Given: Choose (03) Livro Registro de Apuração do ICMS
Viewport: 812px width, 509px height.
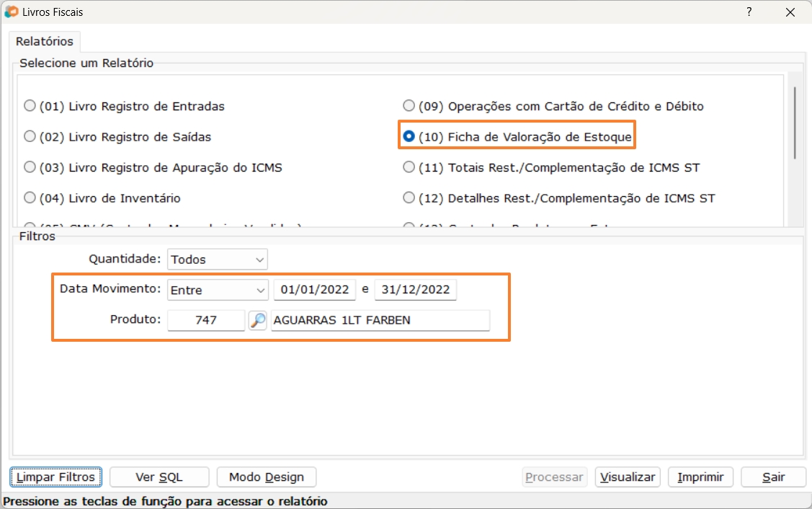Looking at the screenshot, I should pyautogui.click(x=30, y=167).
